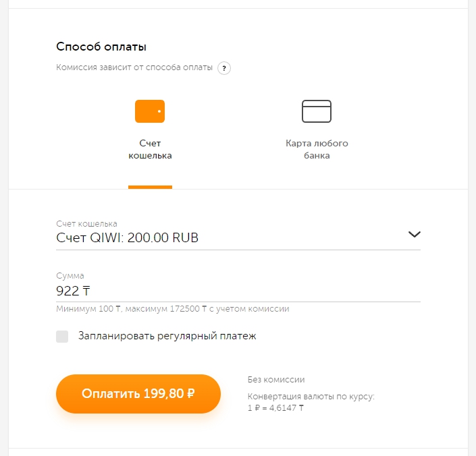Click the Запланировать регулярный платеж label

167,336
